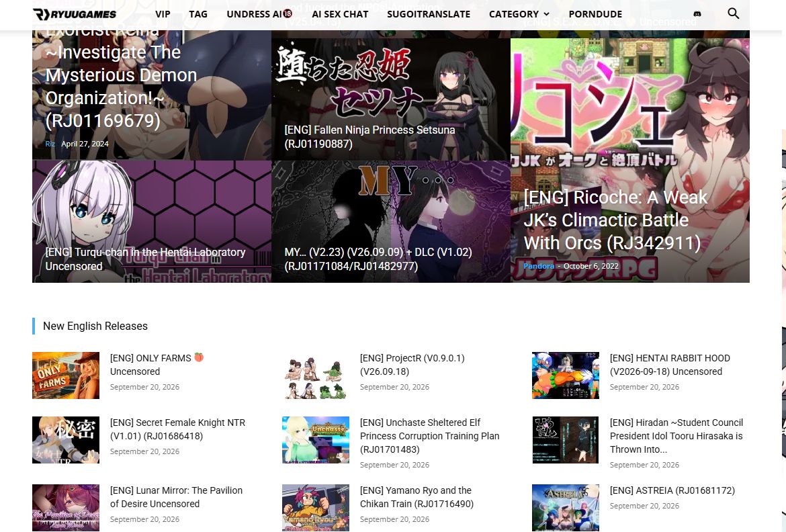Open the VIP menu item
Screen dimensions: 786x532
click(163, 14)
